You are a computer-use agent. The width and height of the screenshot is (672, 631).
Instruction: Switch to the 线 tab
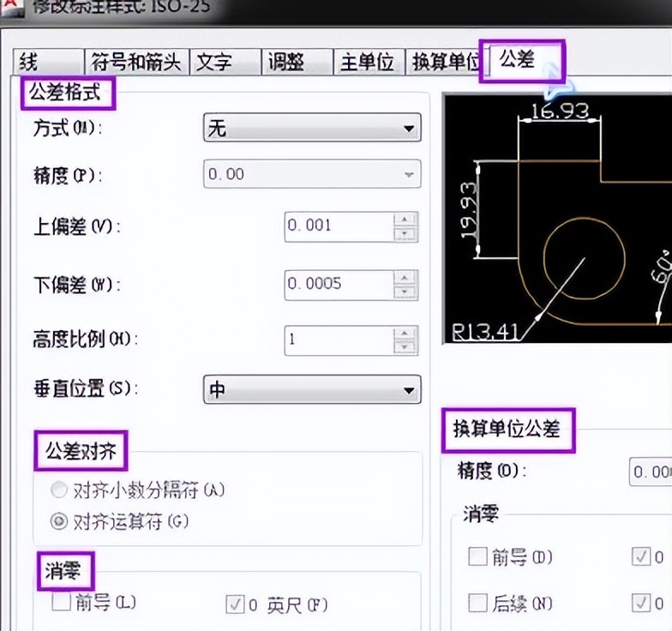[48, 62]
